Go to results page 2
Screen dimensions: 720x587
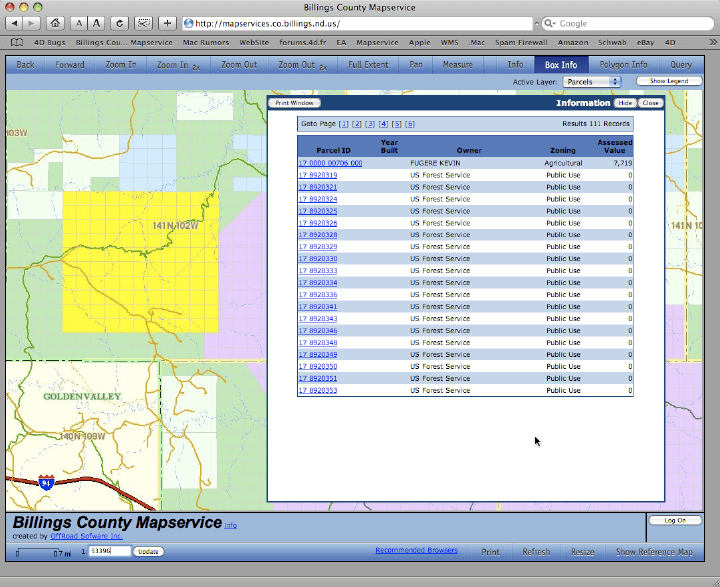pos(356,124)
